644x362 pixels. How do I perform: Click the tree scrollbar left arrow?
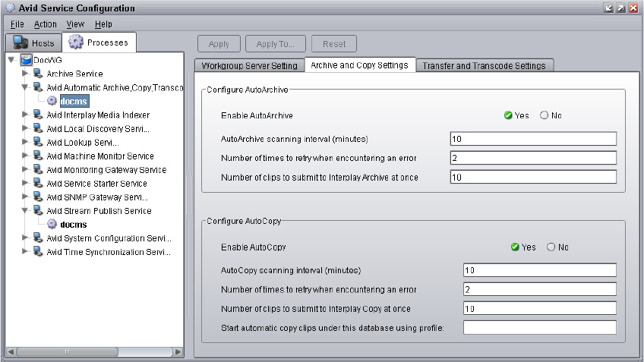11,351
